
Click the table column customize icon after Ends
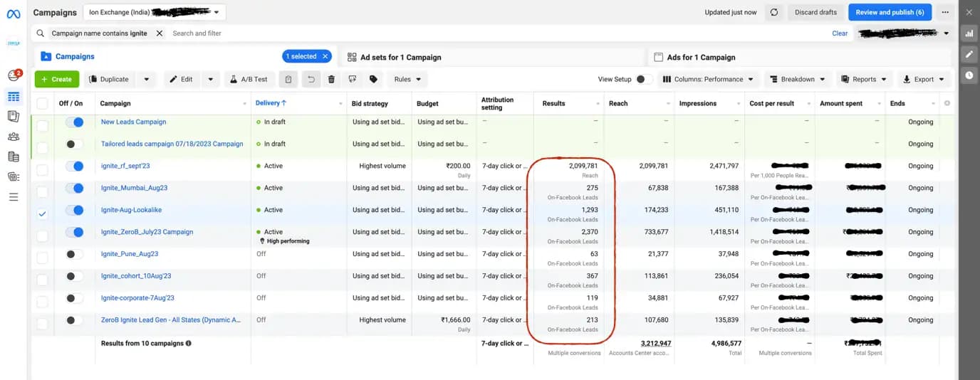pos(947,103)
